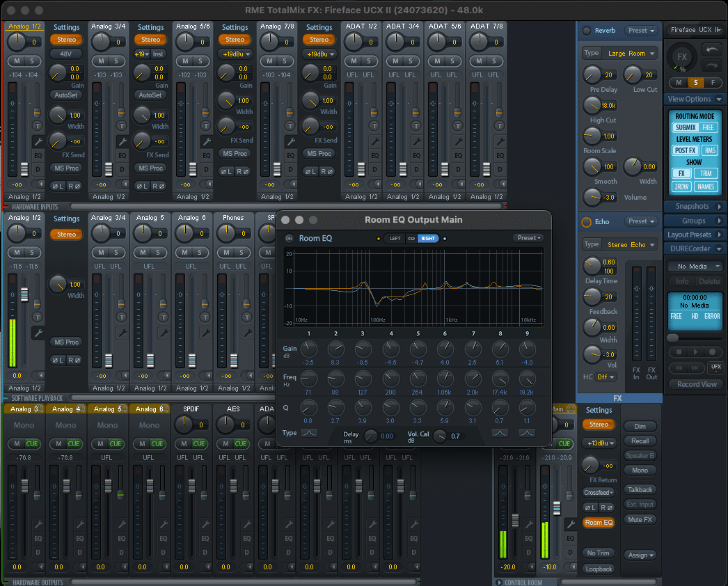Viewport: 728px width, 586px height.
Task: Toggle Stereo on hardware input Analog 1/2 settings
Action: pyautogui.click(x=66, y=40)
